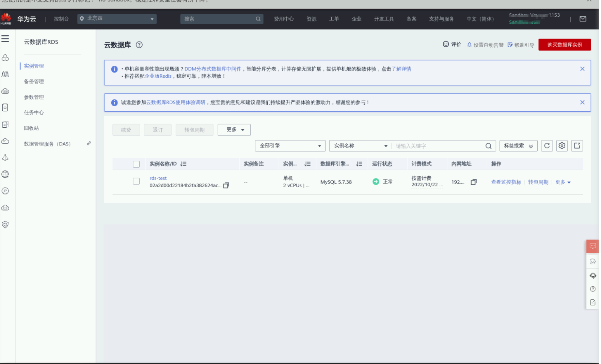This screenshot has height=364, width=601.
Task: Click the refresh instance list icon
Action: (547, 146)
